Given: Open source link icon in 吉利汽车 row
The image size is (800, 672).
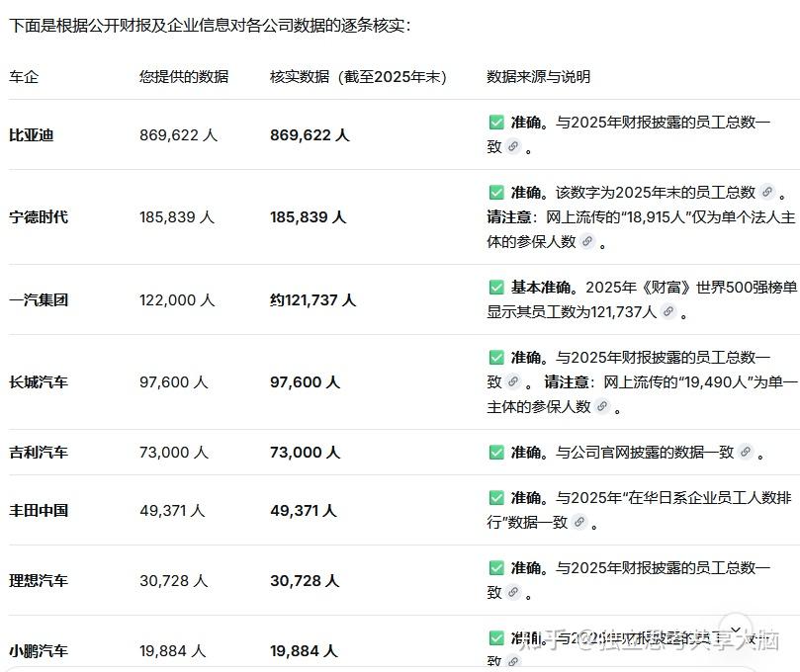Looking at the screenshot, I should click(x=746, y=452).
